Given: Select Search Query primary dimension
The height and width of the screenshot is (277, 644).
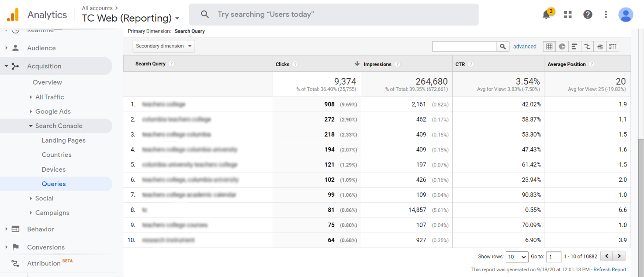Looking at the screenshot, I should [x=189, y=31].
